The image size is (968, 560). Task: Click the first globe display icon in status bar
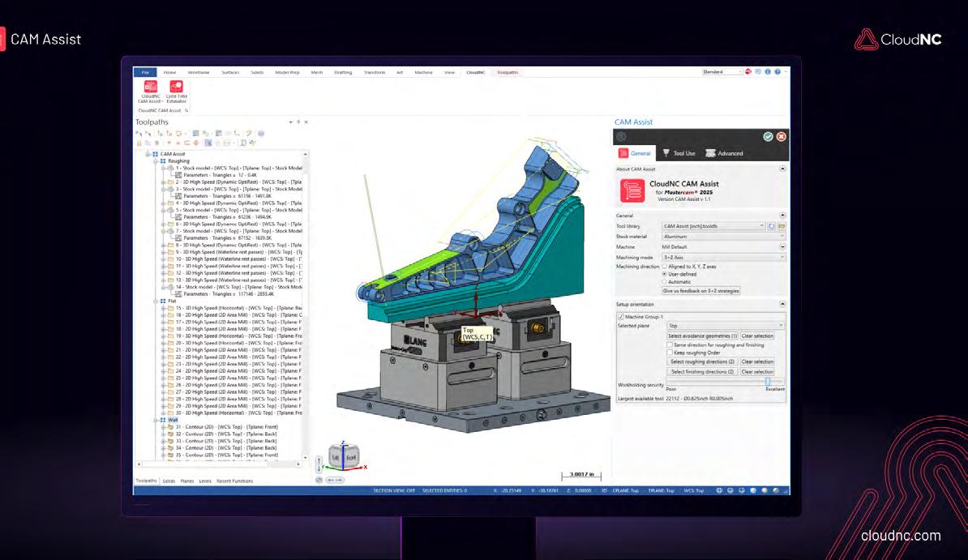719,490
